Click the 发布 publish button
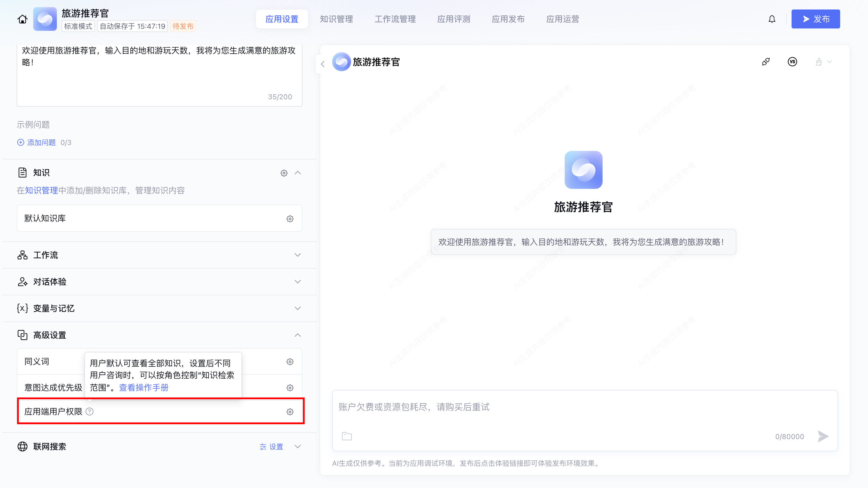Screen dimensions: 868x488 pyautogui.click(x=816, y=19)
